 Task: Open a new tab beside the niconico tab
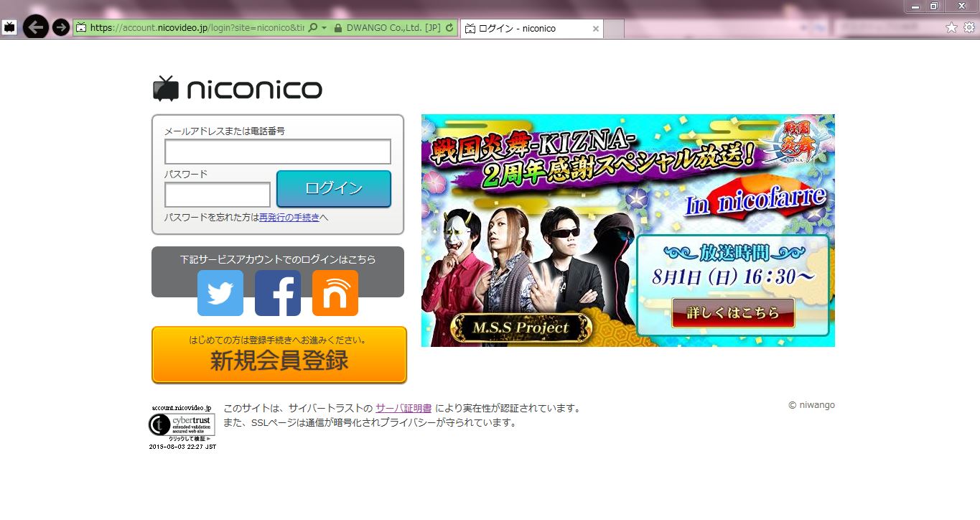click(614, 29)
